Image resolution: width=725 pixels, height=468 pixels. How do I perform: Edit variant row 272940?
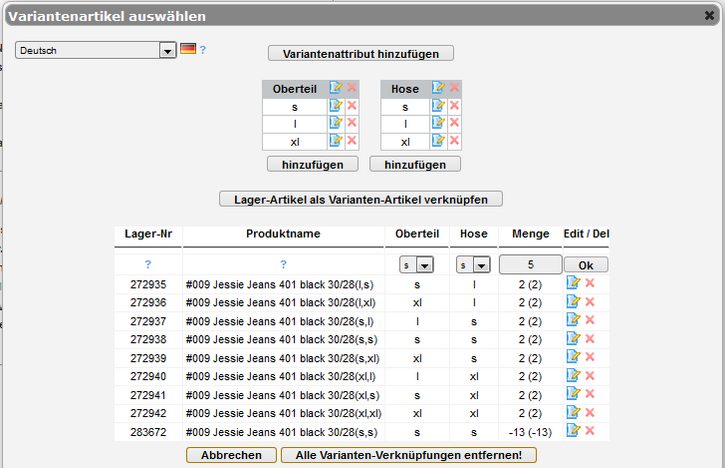(x=573, y=376)
